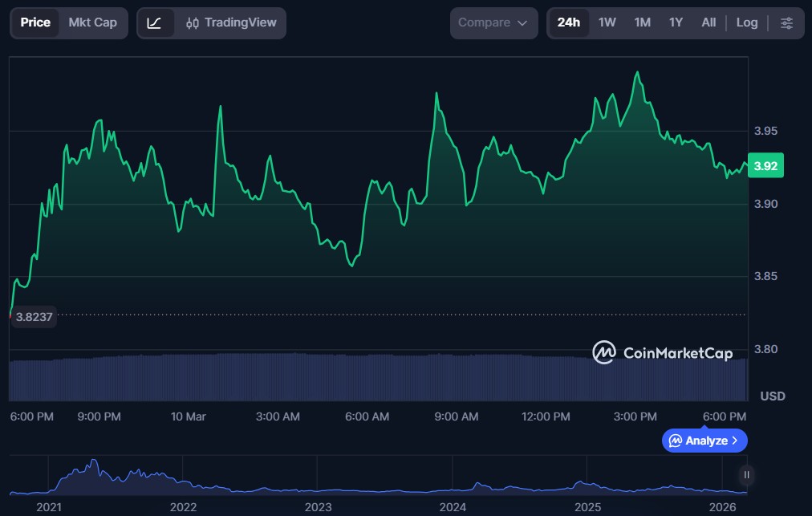Click 2024 on the history range slider

point(453,506)
